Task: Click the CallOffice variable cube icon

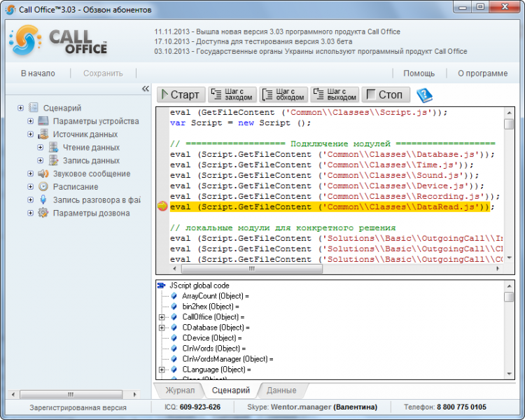Action: tap(174, 317)
